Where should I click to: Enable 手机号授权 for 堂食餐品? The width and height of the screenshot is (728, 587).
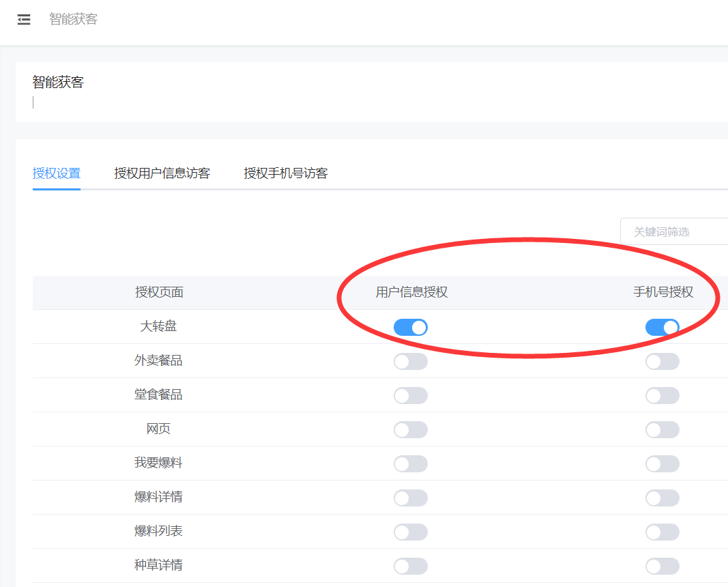pyautogui.click(x=662, y=396)
